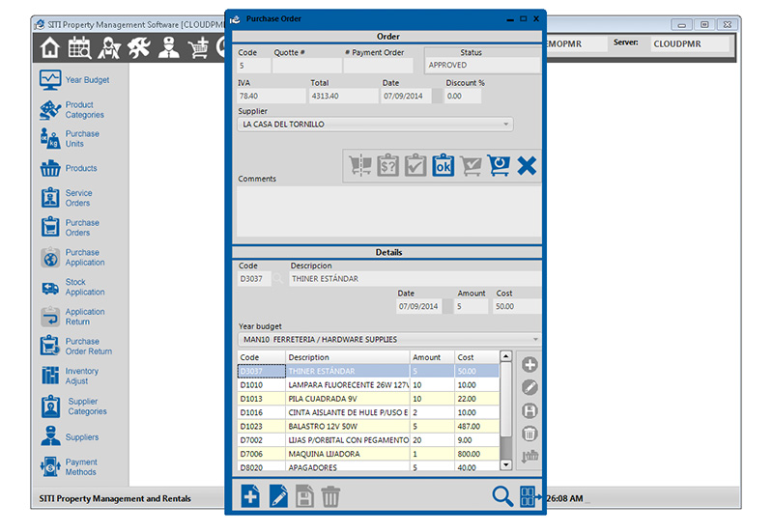Click the blue cart refresh icon
This screenshot has height=532, width=773.
point(499,165)
